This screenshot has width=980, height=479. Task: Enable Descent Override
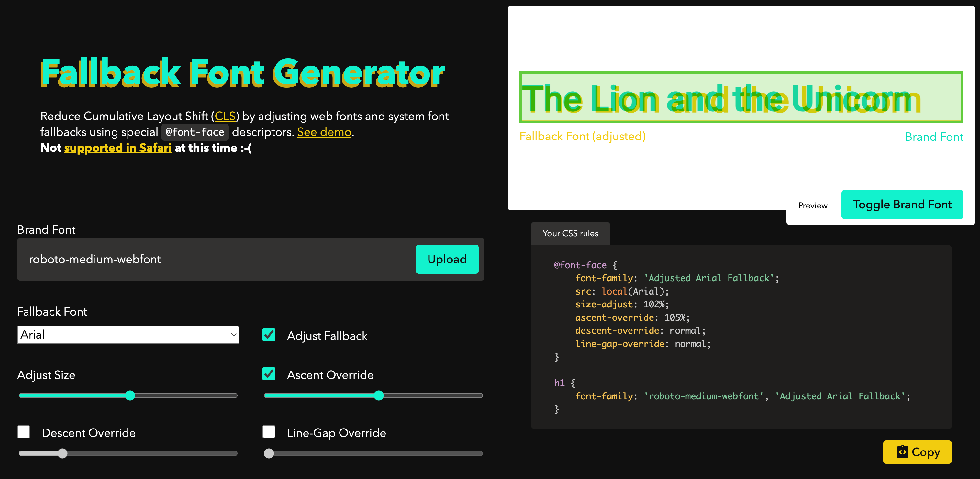pyautogui.click(x=24, y=432)
